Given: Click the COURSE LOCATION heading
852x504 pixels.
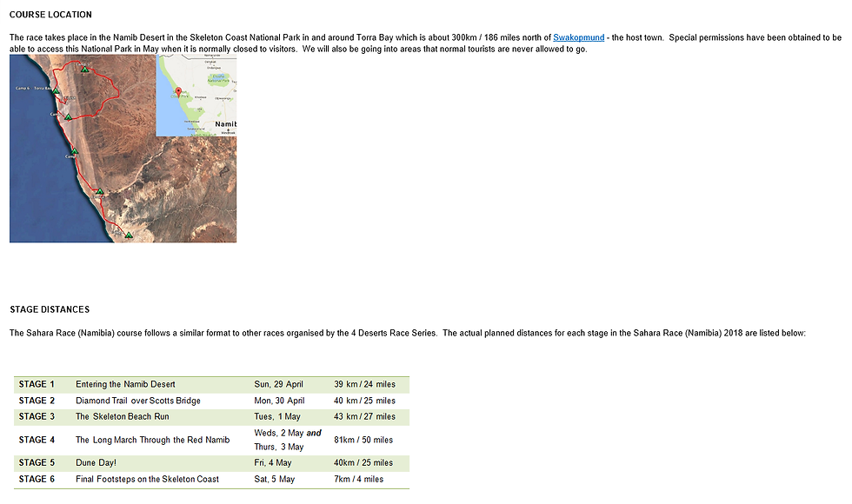Looking at the screenshot, I should tap(50, 15).
